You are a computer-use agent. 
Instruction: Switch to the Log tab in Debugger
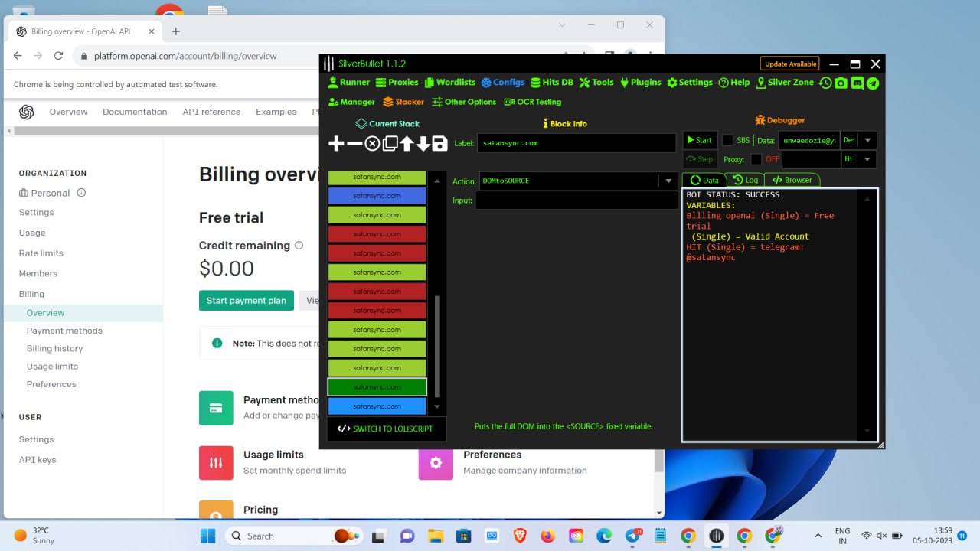tap(745, 180)
